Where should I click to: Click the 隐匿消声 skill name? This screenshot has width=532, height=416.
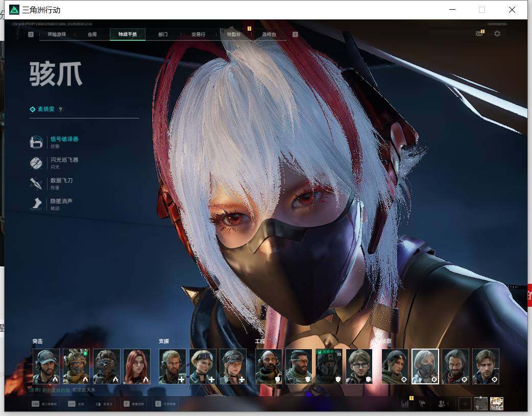click(x=61, y=201)
